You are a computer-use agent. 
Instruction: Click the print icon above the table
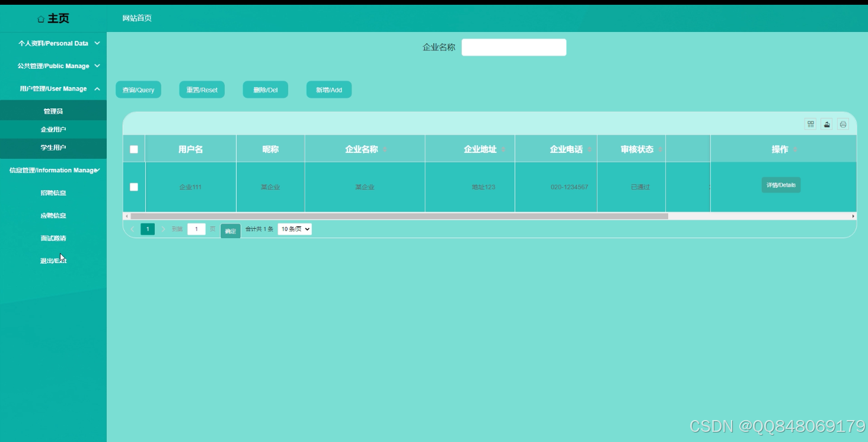point(843,124)
